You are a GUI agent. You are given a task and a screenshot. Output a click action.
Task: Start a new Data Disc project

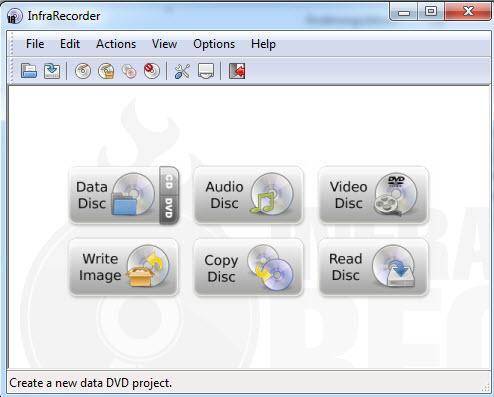pos(114,195)
